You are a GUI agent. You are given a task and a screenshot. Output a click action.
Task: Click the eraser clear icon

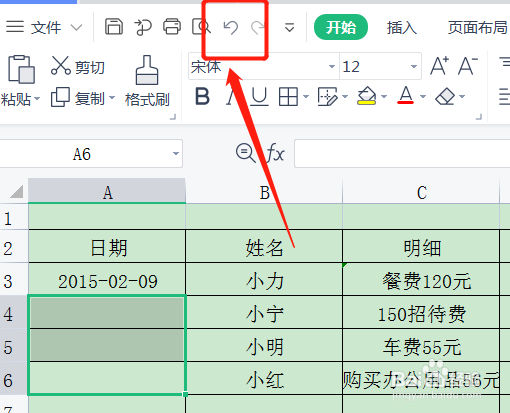pos(445,97)
